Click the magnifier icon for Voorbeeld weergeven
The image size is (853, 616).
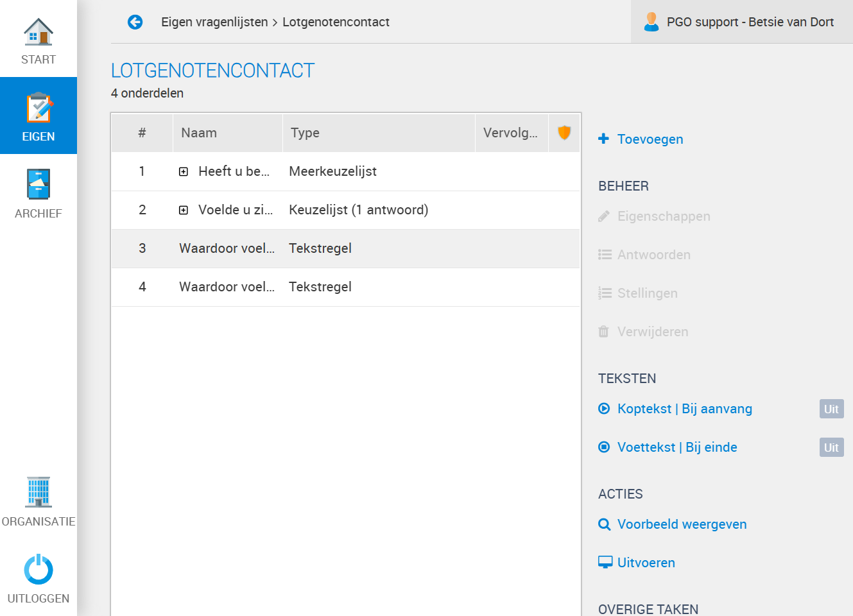[604, 524]
